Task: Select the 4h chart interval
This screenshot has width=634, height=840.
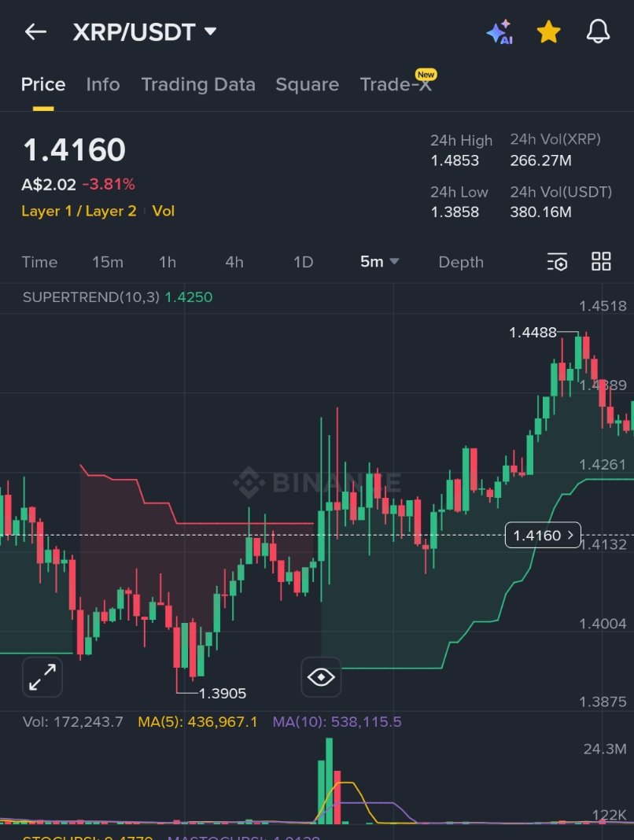Action: coord(234,262)
